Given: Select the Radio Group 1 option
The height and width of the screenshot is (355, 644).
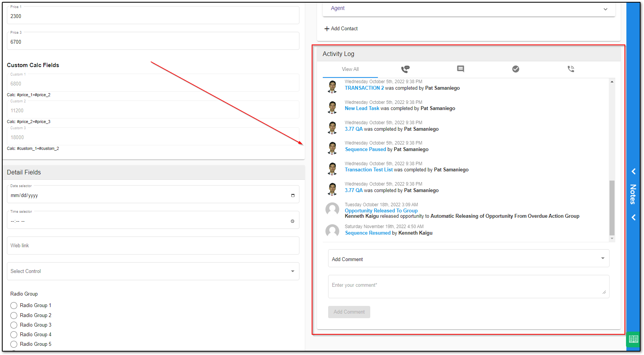Looking at the screenshot, I should pyautogui.click(x=14, y=306).
